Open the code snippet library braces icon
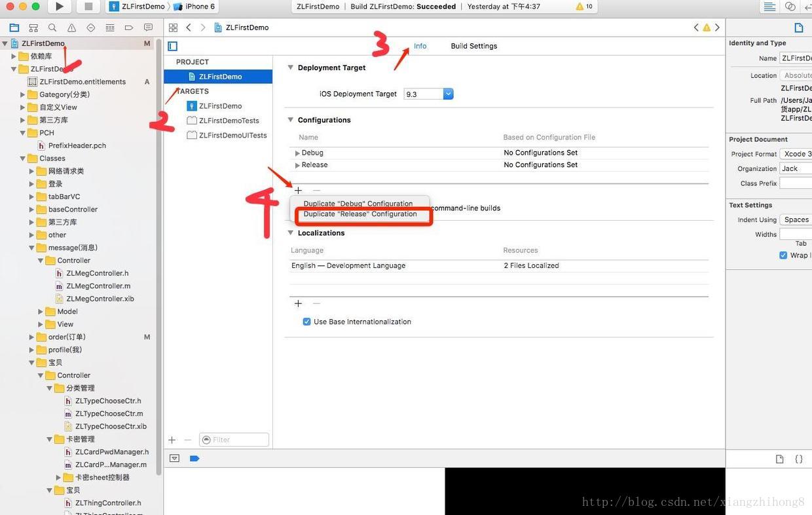The height and width of the screenshot is (515, 812). pos(799,459)
